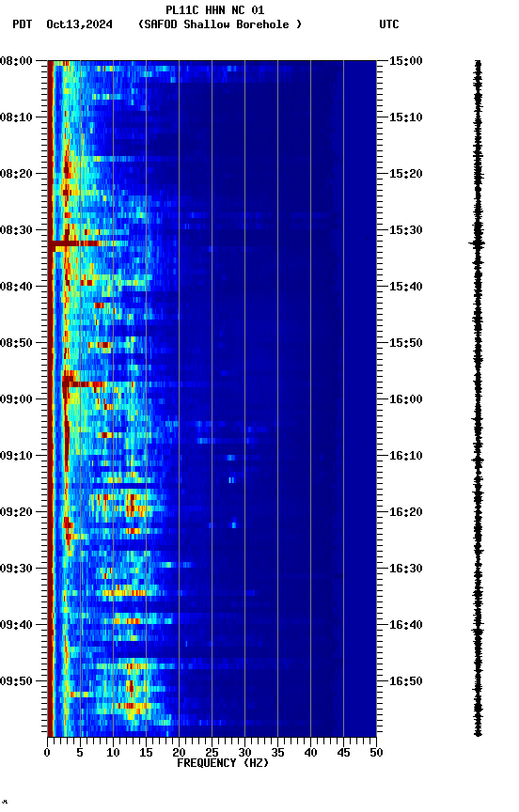Click the 16:00 UTC time label

(x=406, y=399)
